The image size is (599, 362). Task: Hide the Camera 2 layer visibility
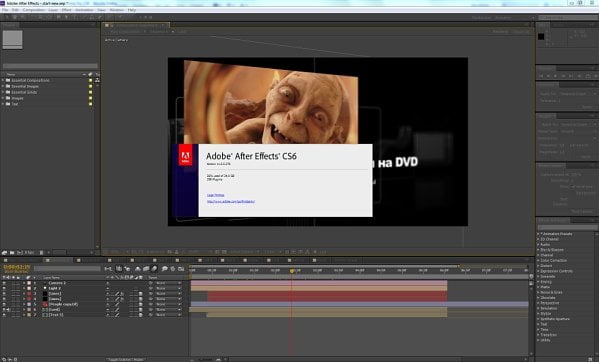(x=4, y=283)
